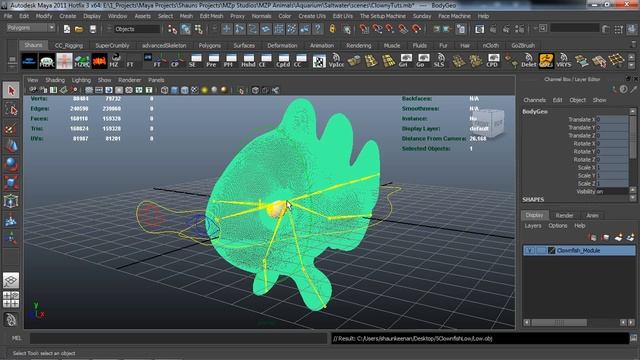Open the Objects selection mask dropdown
Screen dimensions: 640x360
[137, 29]
